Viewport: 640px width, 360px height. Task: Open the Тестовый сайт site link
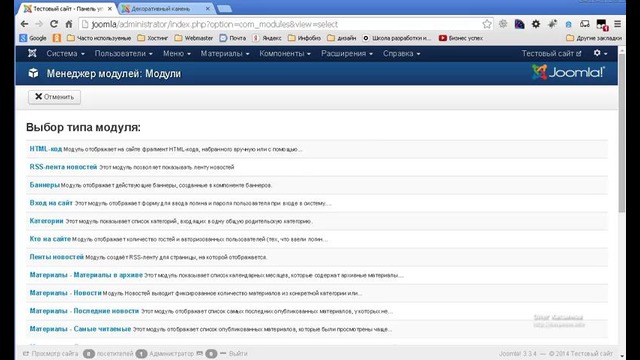[x=551, y=53]
